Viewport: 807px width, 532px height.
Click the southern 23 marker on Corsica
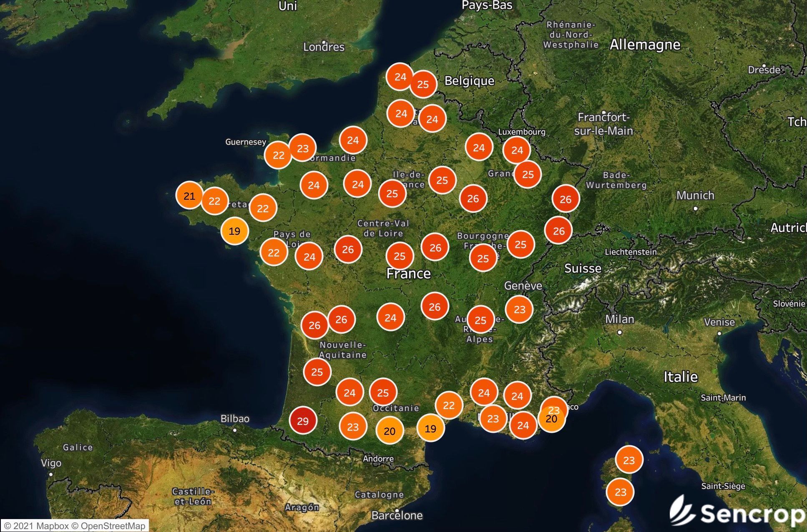coord(621,492)
